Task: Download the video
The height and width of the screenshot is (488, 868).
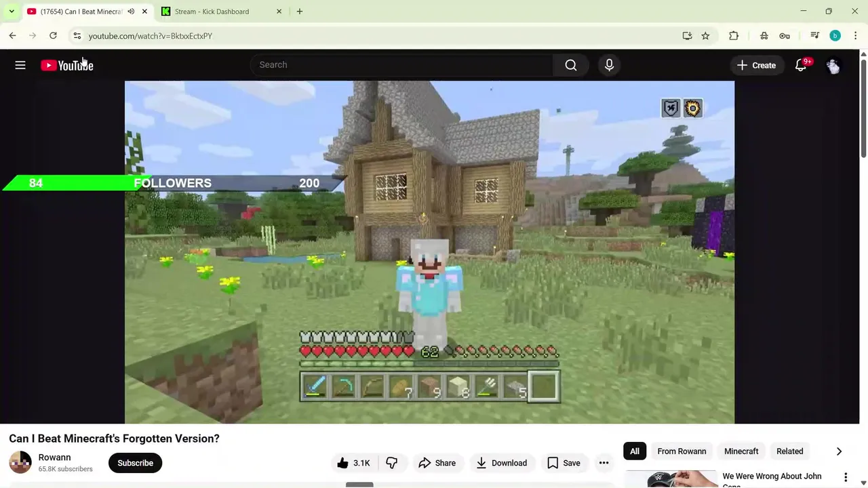Action: (502, 463)
